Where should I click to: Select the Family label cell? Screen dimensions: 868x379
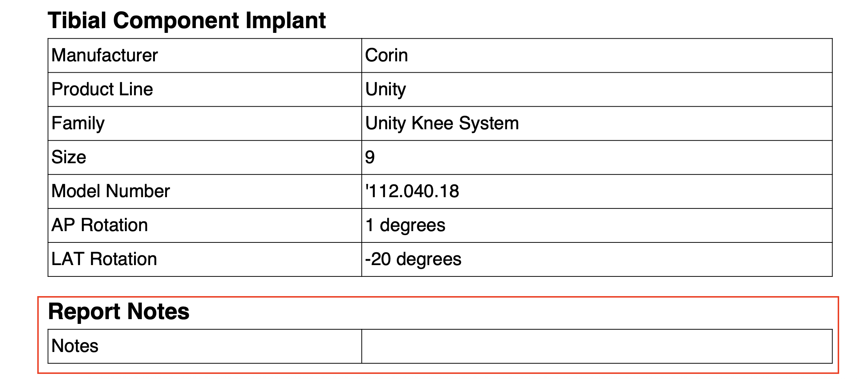[x=78, y=123]
